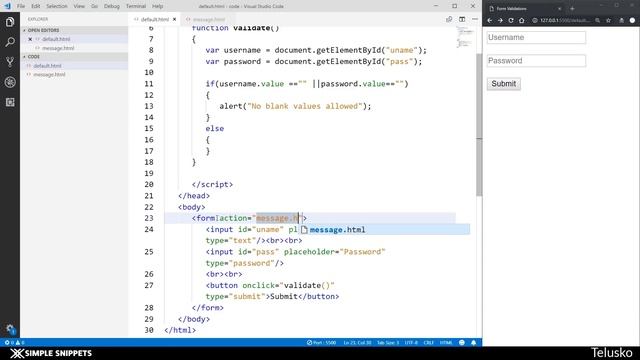Open default.html in CODE folder
Image resolution: width=640 pixels, height=360 pixels.
coord(47,66)
